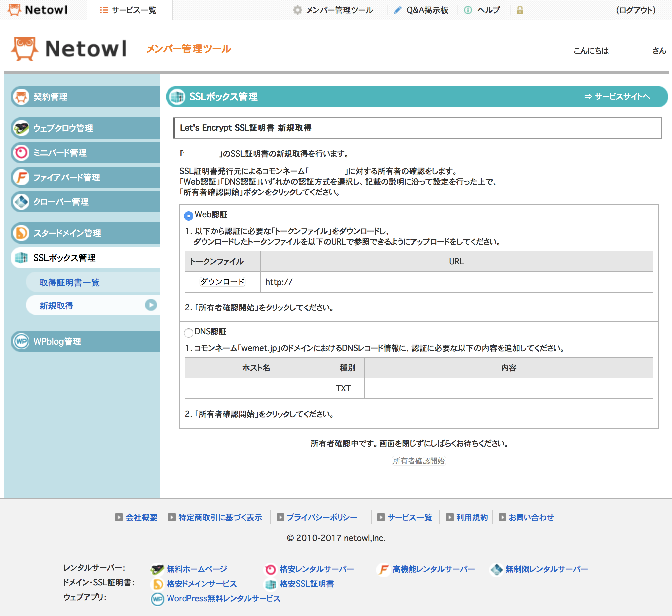The width and height of the screenshot is (672, 616).
Task: Open クローバー管理 in the sidebar
Action: pos(85,202)
